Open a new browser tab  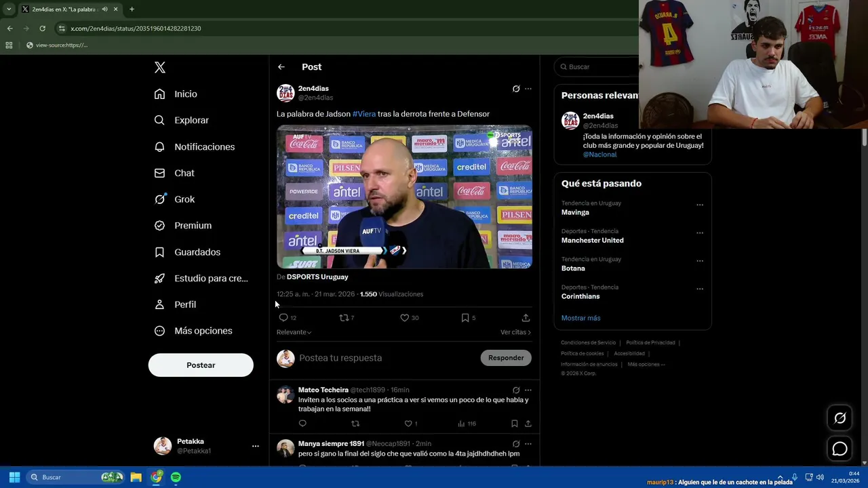click(x=132, y=9)
